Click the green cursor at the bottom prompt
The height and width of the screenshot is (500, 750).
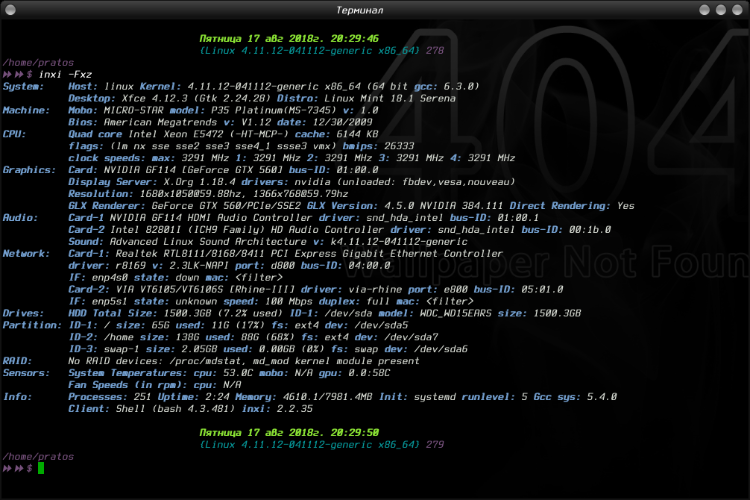[x=41, y=467]
